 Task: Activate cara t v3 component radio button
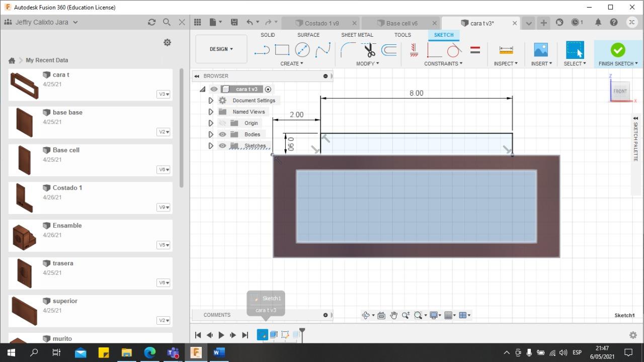click(268, 89)
